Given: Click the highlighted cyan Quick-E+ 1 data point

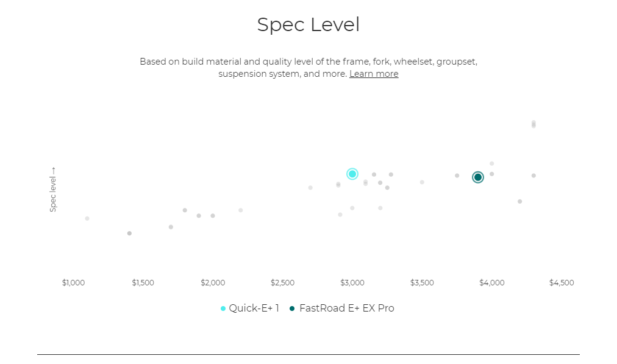Looking at the screenshot, I should (352, 174).
